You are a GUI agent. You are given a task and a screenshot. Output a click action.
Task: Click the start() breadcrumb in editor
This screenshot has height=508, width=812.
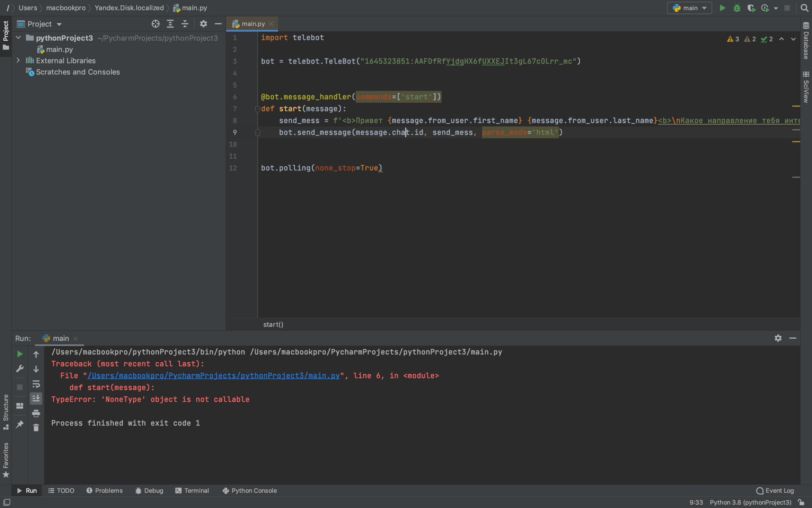tap(273, 325)
